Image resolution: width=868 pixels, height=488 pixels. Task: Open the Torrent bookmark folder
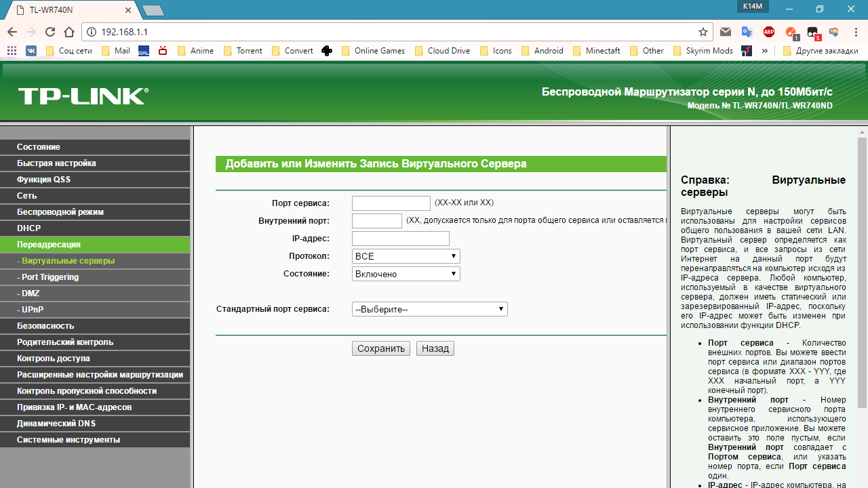(x=243, y=51)
